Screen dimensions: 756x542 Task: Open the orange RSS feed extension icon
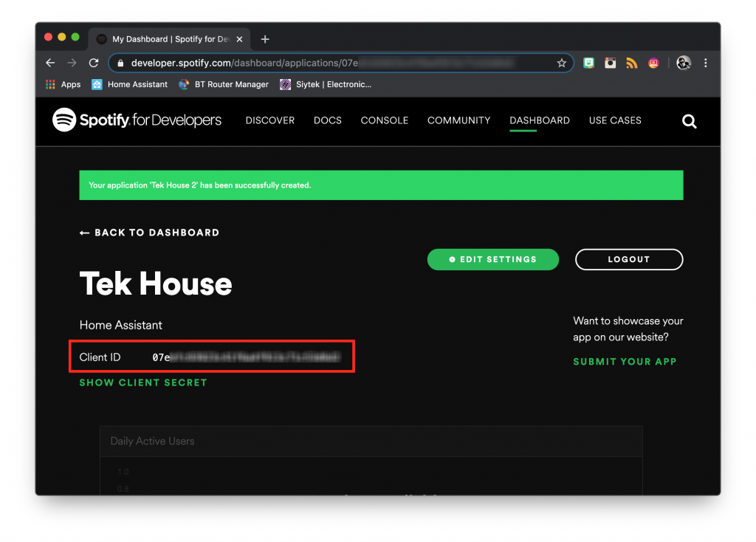[632, 63]
